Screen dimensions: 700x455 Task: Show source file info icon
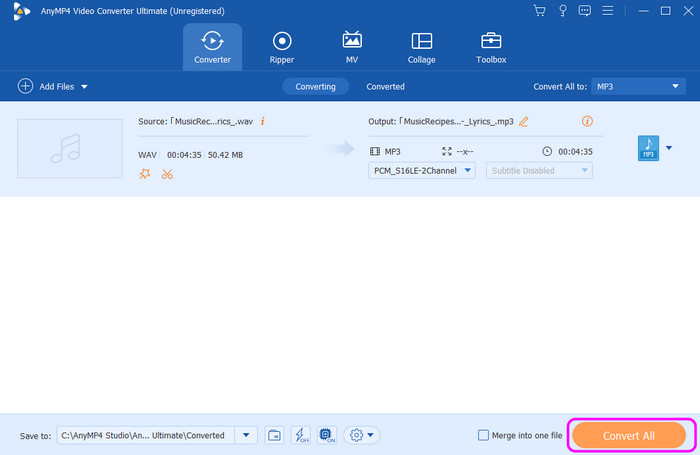[x=262, y=121]
